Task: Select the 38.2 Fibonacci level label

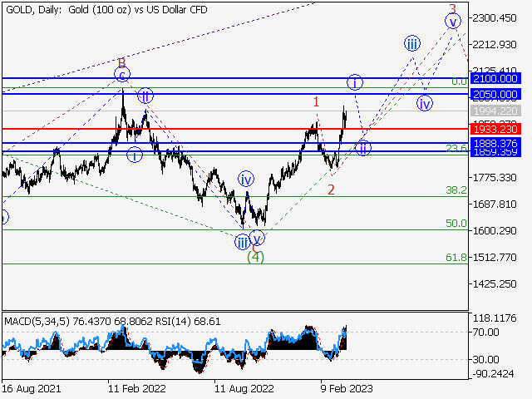Action: pos(456,190)
